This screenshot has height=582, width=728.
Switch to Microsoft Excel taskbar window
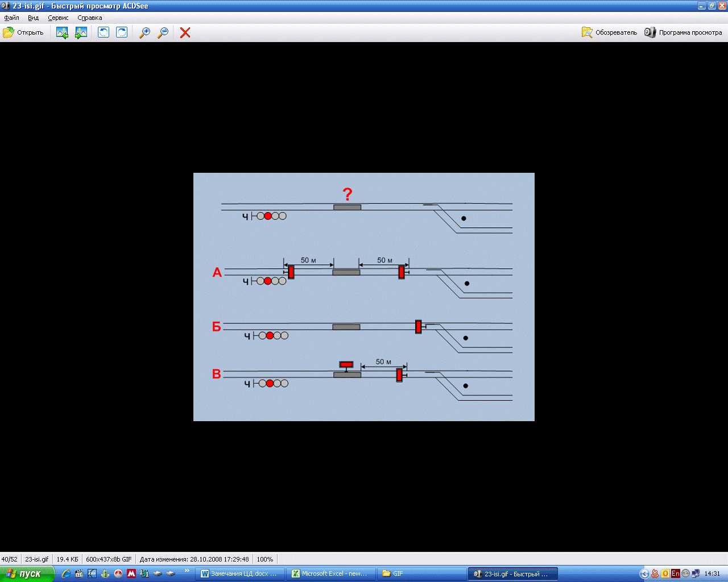330,573
